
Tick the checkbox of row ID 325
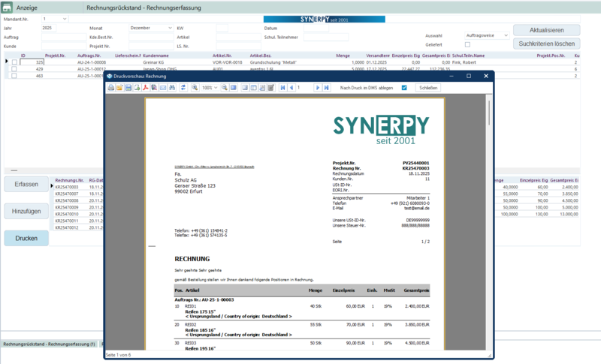point(14,62)
